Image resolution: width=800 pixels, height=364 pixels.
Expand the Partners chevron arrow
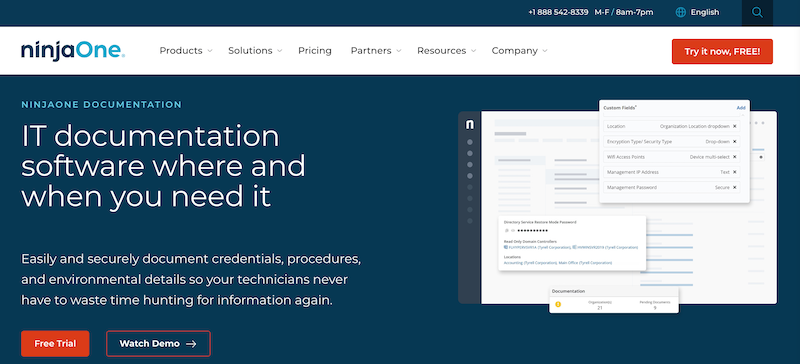click(398, 51)
